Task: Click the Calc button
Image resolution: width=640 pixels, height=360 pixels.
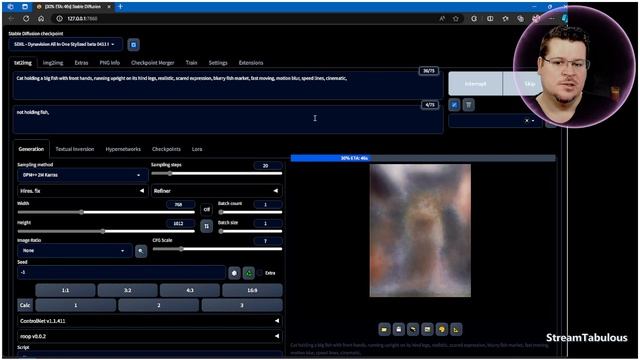Action: pos(25,305)
